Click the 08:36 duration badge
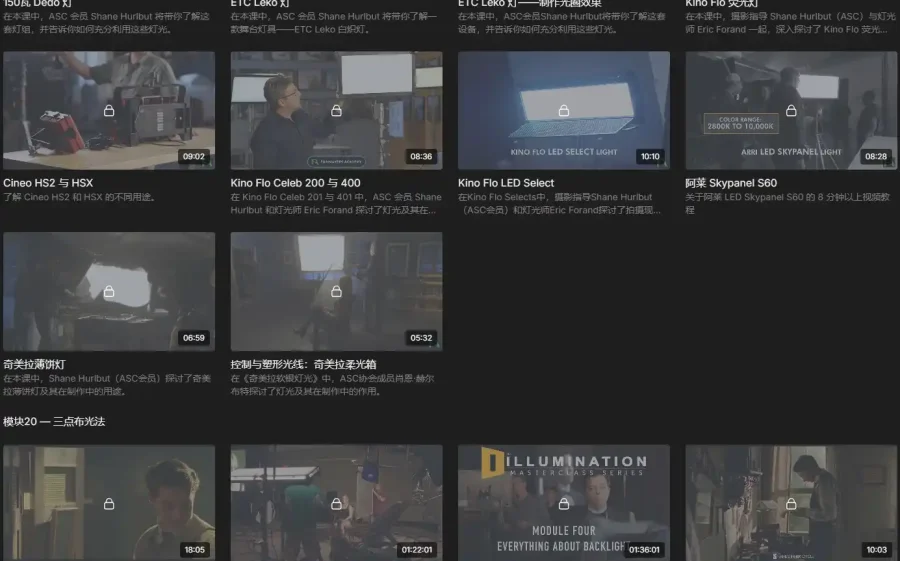 pyautogui.click(x=421, y=156)
